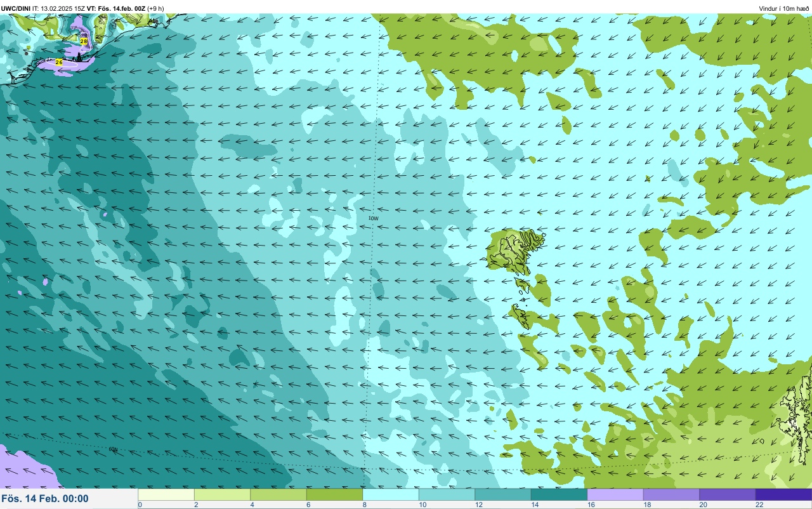Click the medium teal 12–14 legend swatch
Image resolution: width=812 pixels, height=509 pixels.
click(503, 494)
